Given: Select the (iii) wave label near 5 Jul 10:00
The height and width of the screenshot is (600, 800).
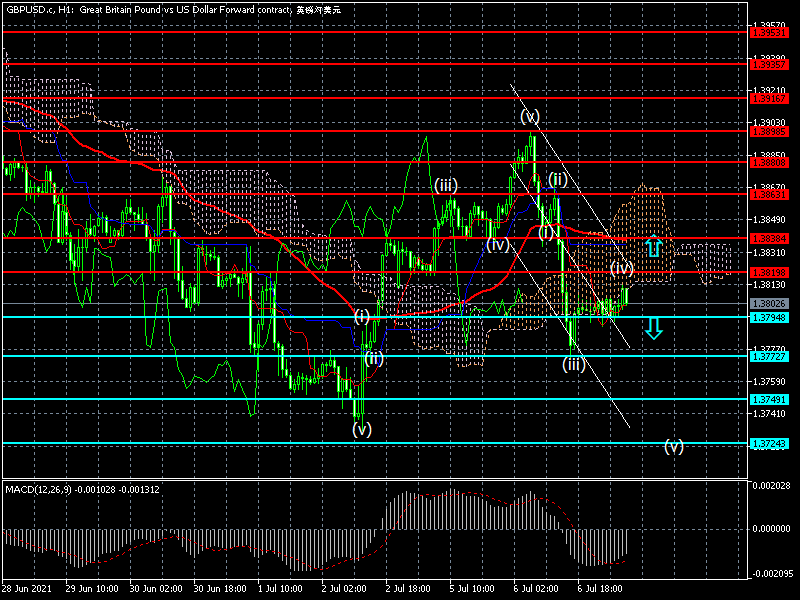Looking at the screenshot, I should click(446, 185).
